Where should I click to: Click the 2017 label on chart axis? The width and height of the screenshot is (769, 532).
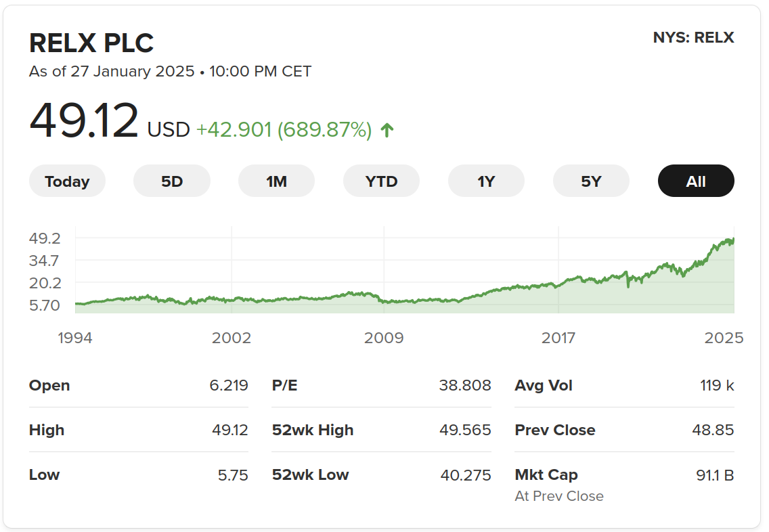558,338
